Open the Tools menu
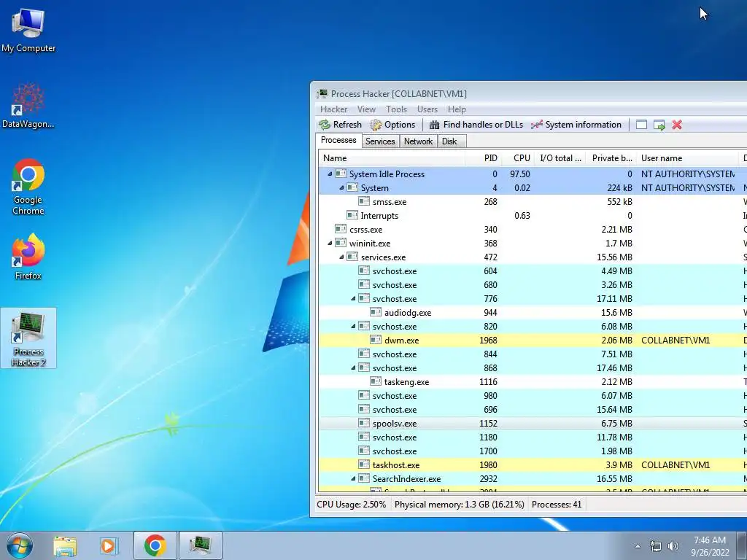 [396, 109]
